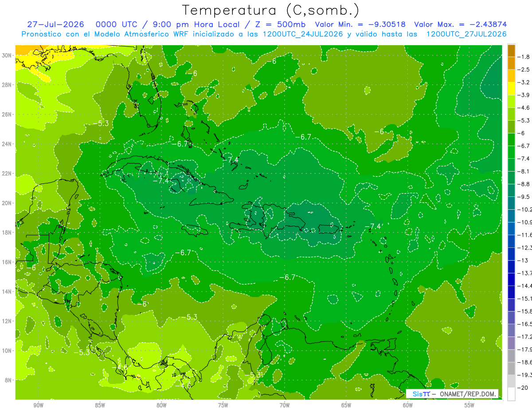The image size is (532, 411).
Task: Click the '70W' longitude axis label
Action: click(x=285, y=405)
